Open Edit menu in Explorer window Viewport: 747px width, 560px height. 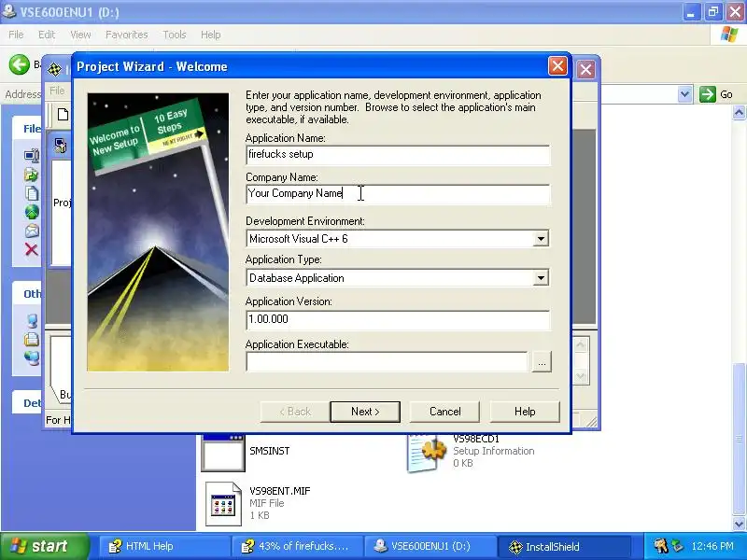tap(47, 35)
